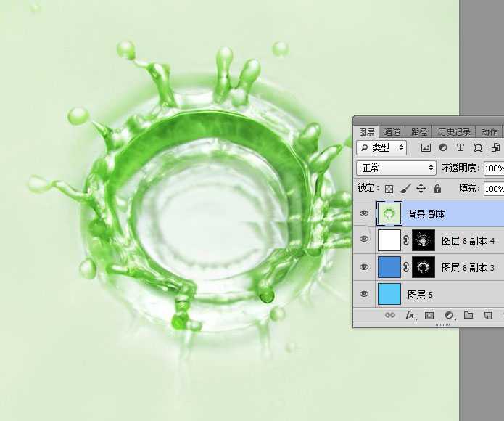This screenshot has height=421, width=504.
Task: Switch to the 通道 tab
Action: (392, 132)
